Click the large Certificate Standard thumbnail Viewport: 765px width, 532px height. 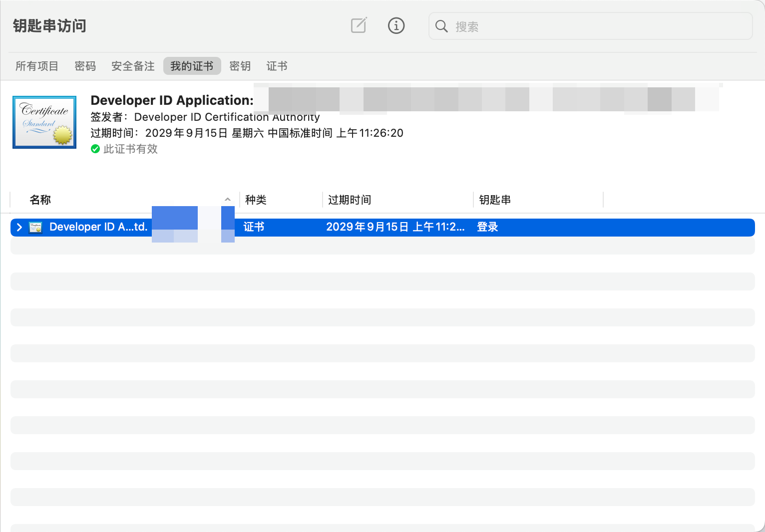point(44,122)
